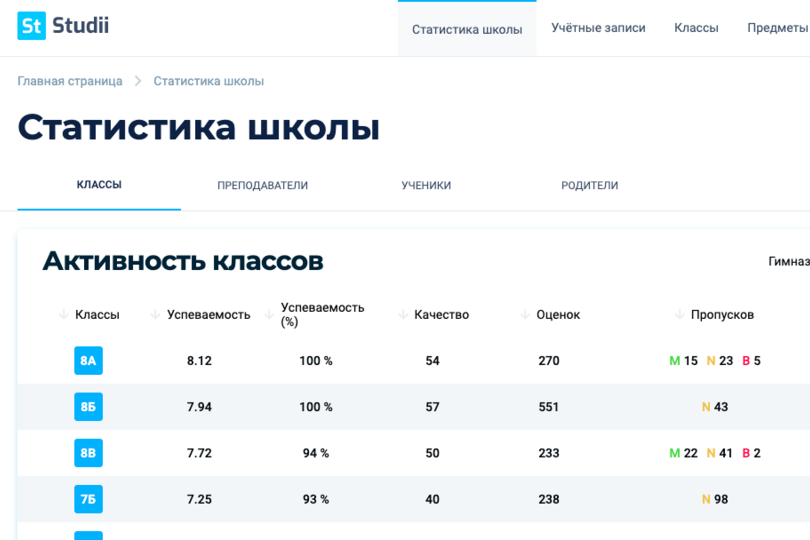Screen dimensions: 810x540
Task: Click breadcrumb chevron separator
Action: pyautogui.click(x=138, y=81)
